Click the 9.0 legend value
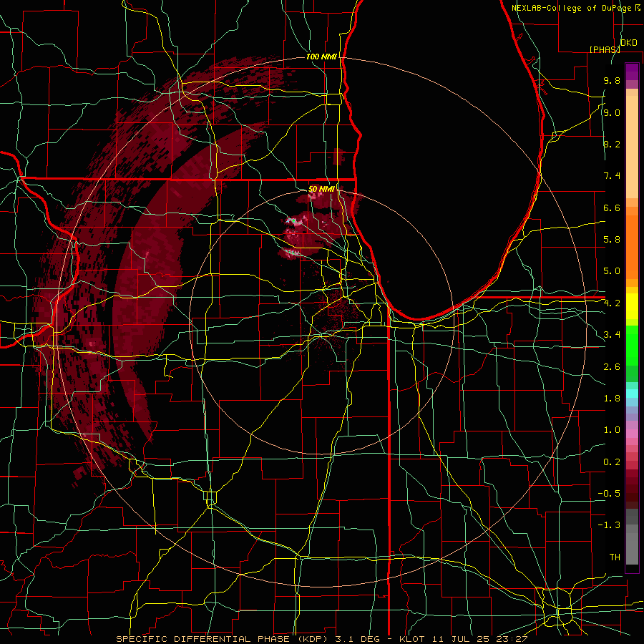 (x=612, y=112)
